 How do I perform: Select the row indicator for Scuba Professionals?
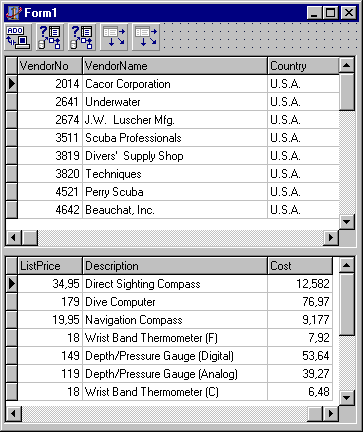click(12, 138)
